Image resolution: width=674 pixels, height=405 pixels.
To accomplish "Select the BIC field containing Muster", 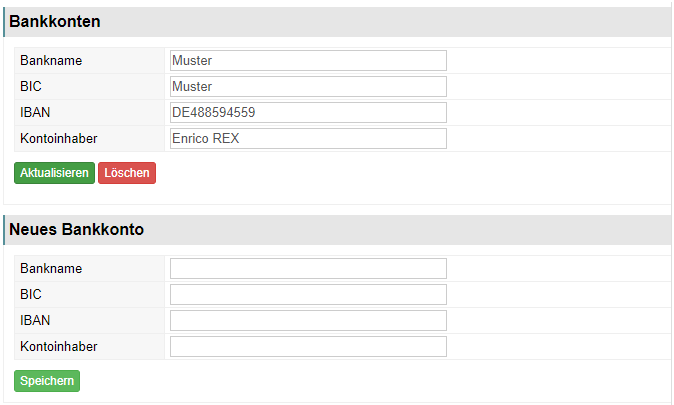I will (x=308, y=86).
